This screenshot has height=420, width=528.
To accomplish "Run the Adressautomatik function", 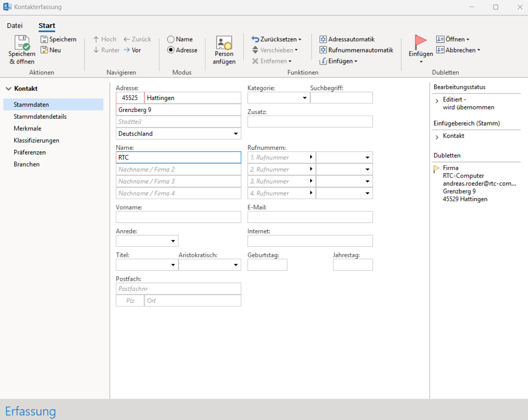I will pos(347,39).
